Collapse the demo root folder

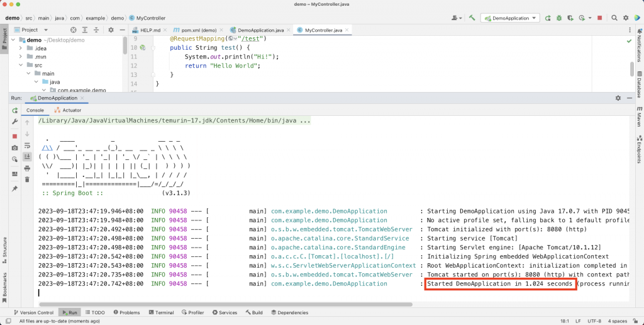(13, 40)
